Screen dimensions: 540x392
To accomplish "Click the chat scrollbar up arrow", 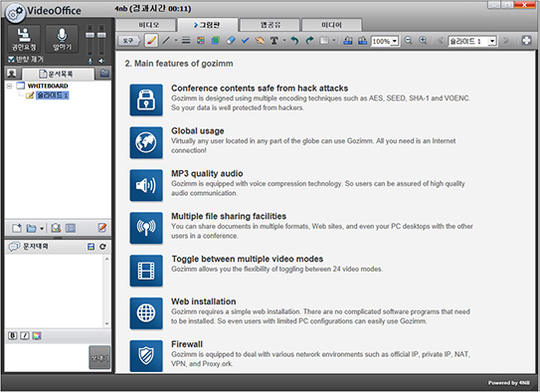I will pos(106,259).
